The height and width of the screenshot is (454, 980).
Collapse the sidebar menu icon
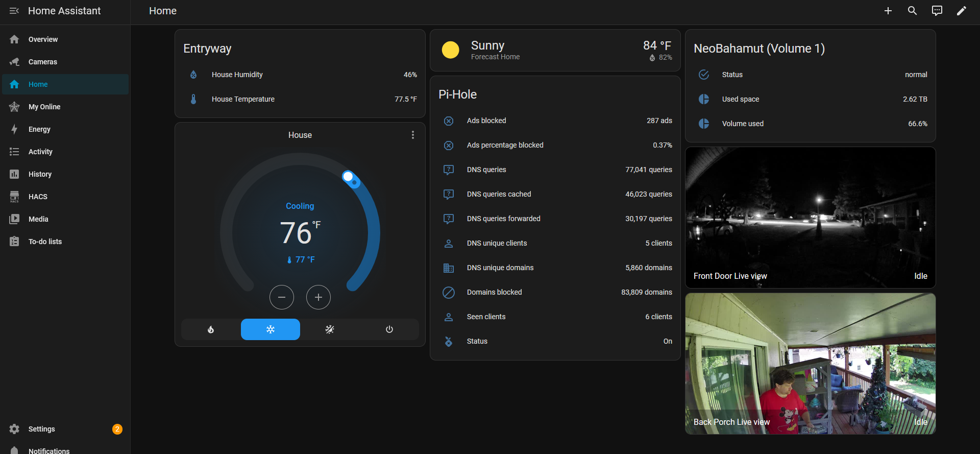[14, 11]
